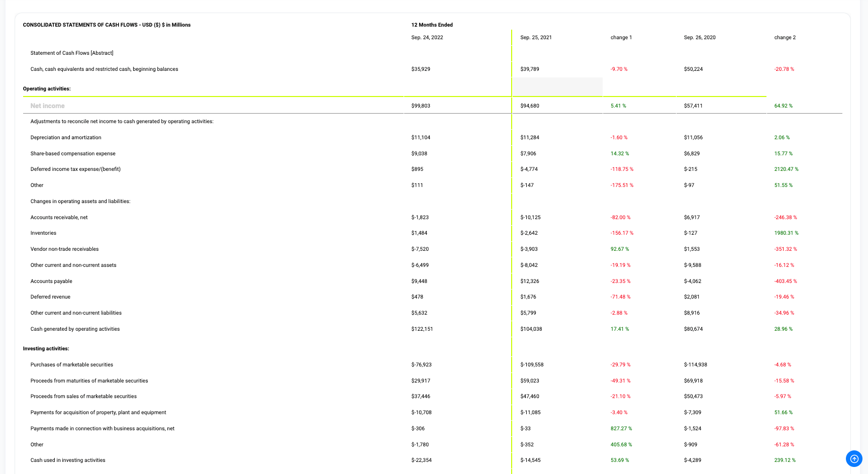Select Share-based compensation expense row label
The image size is (868, 474).
tap(73, 153)
